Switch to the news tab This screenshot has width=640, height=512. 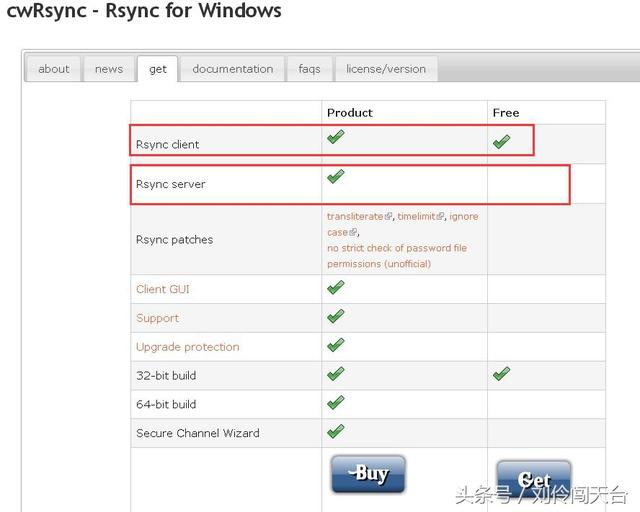109,69
